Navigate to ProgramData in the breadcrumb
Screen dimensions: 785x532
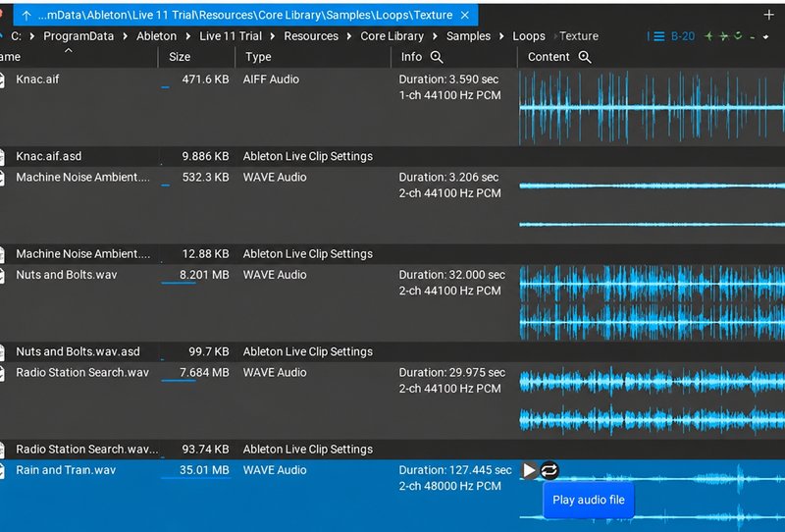(78, 36)
